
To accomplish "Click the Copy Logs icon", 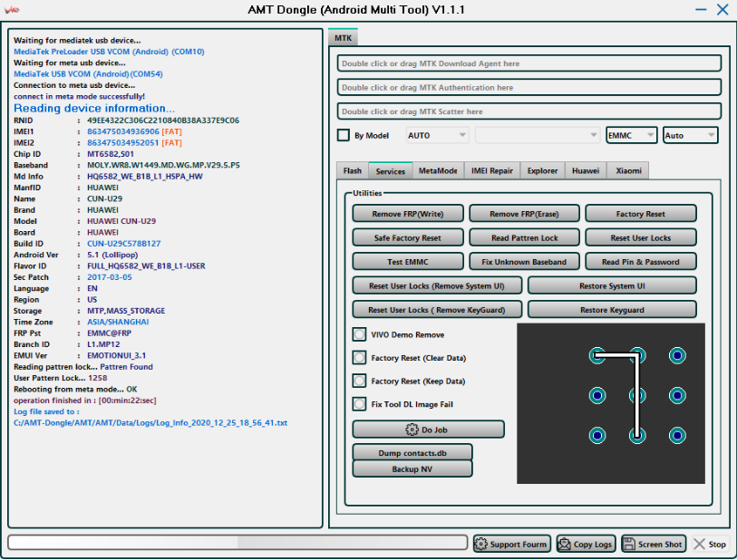I will [x=564, y=544].
